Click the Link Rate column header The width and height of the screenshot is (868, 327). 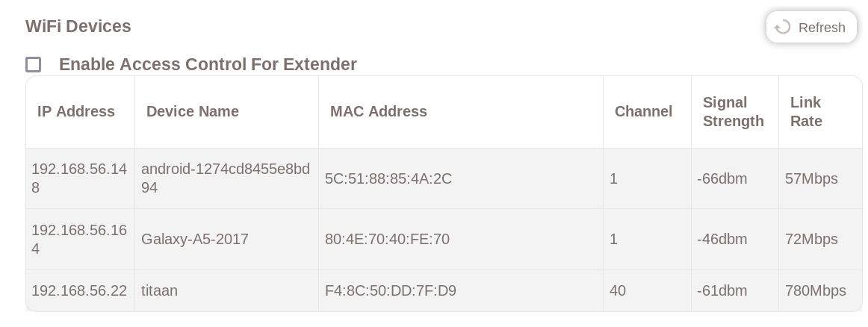[806, 111]
